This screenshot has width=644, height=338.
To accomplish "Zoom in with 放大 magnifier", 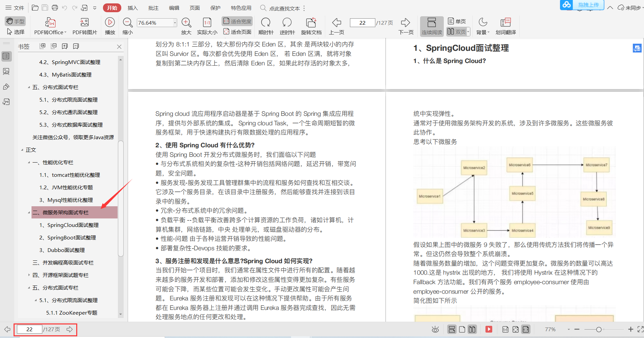I will (186, 26).
